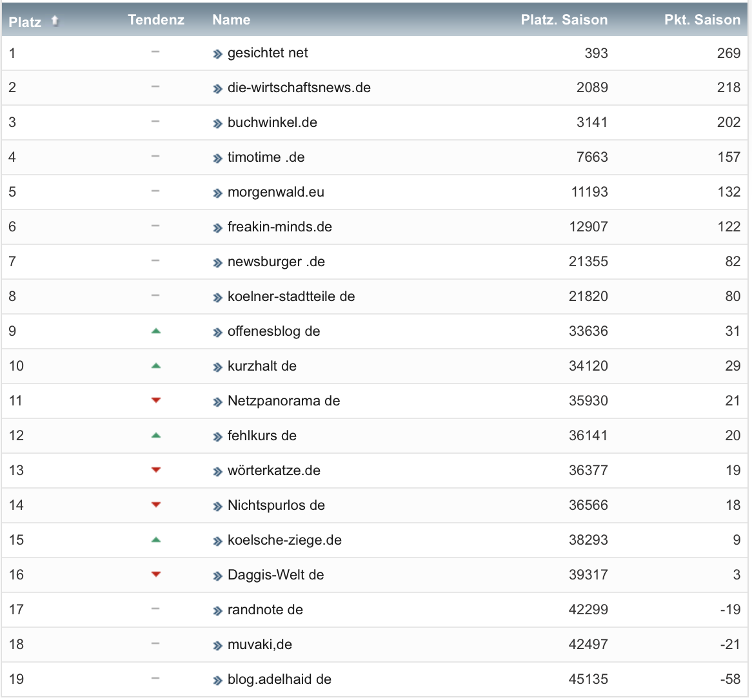Viewport: 752px width, 700px height.
Task: Open Nichtspurlos de link
Action: 276,505
